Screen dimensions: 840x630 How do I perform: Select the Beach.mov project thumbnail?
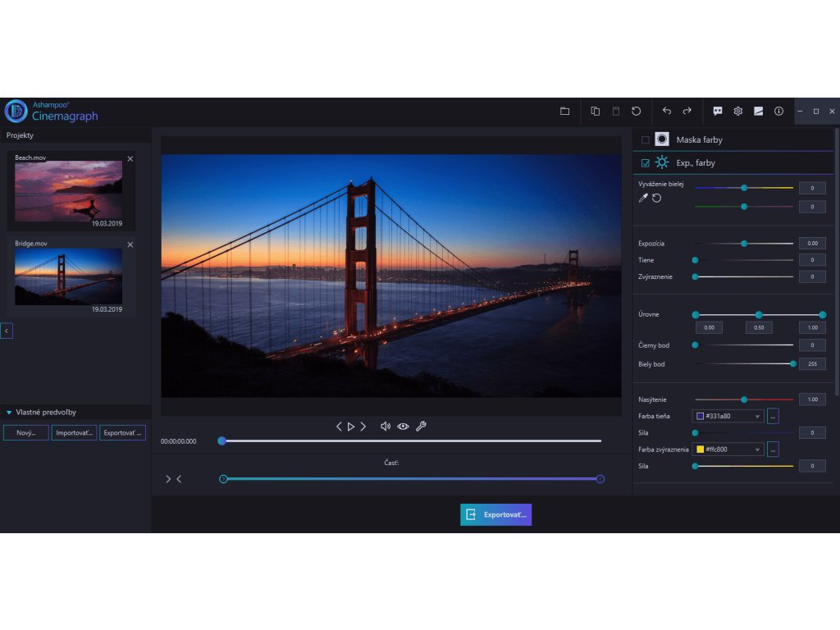[68, 191]
